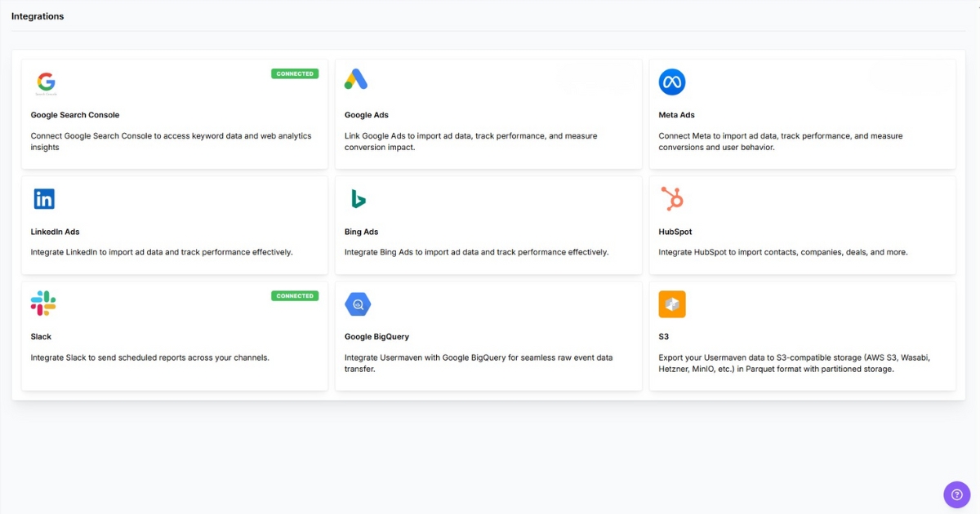Select the Bing Ads icon
Screen dimensions: 980x514
pyautogui.click(x=358, y=197)
